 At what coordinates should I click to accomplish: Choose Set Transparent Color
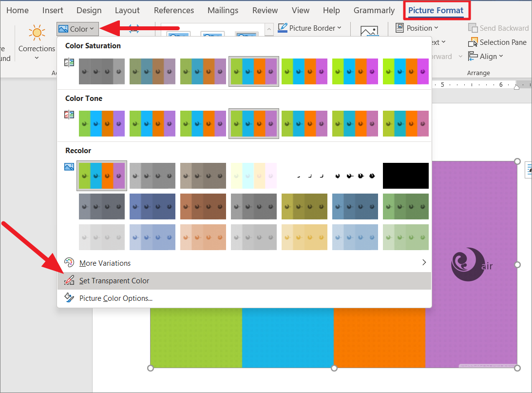[244, 280]
